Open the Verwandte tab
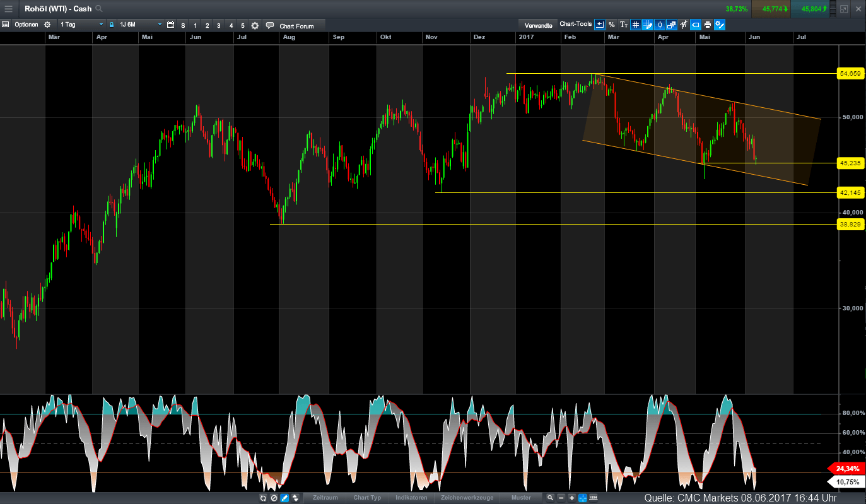Screen dimensions: 866x504 tap(538, 25)
